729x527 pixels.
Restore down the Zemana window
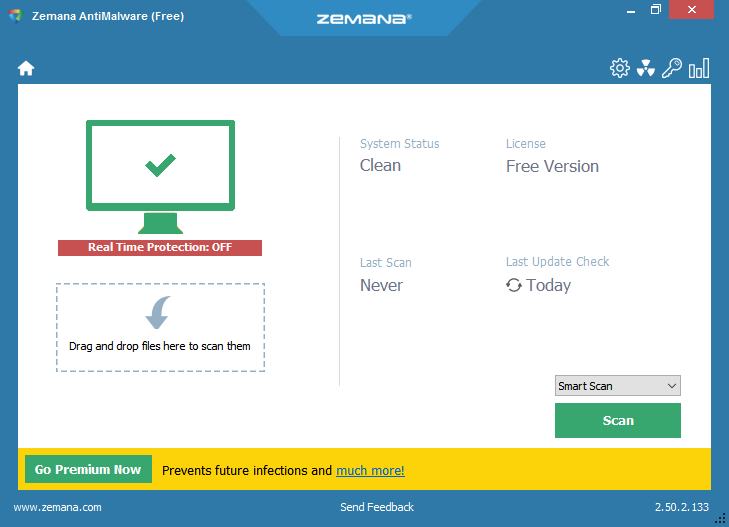click(x=656, y=10)
